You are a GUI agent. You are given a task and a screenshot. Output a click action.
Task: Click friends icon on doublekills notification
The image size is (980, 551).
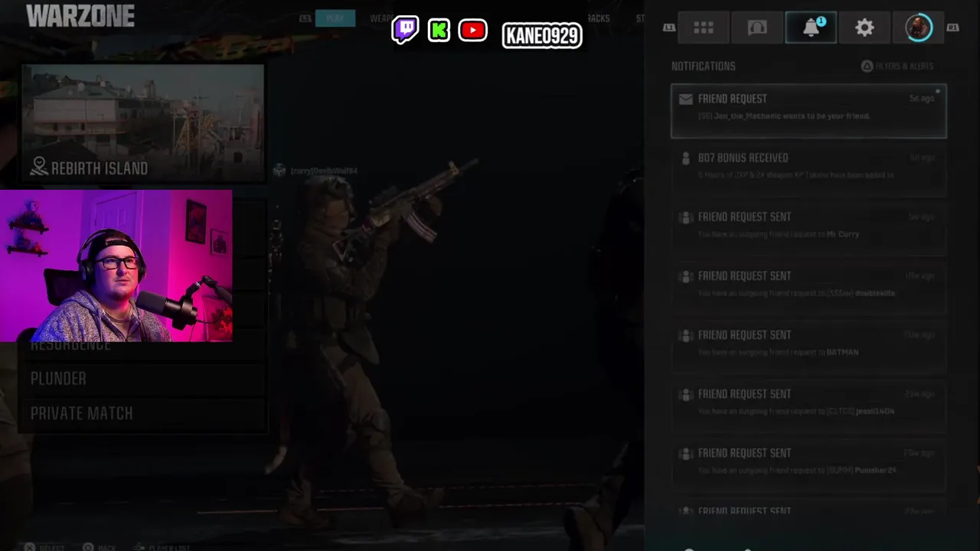[686, 275]
